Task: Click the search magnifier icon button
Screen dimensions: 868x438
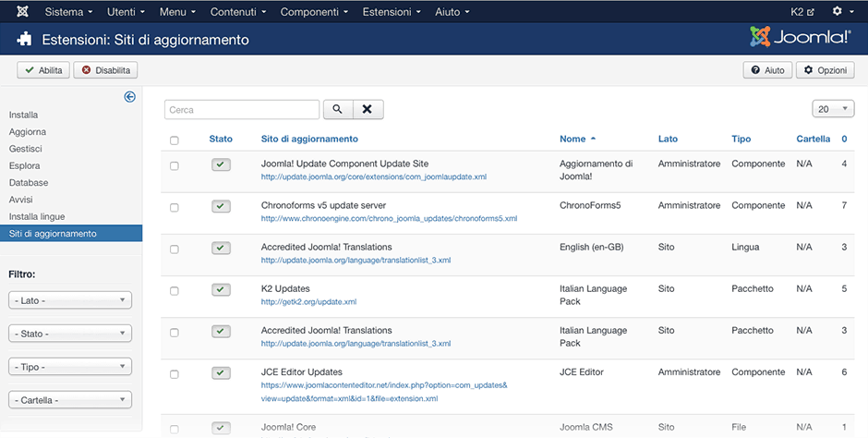Action: (337, 109)
